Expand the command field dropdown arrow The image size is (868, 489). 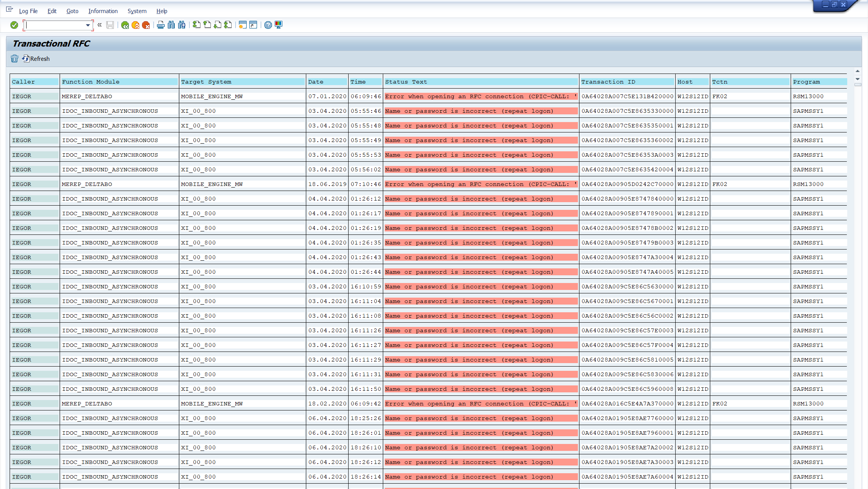(x=88, y=25)
